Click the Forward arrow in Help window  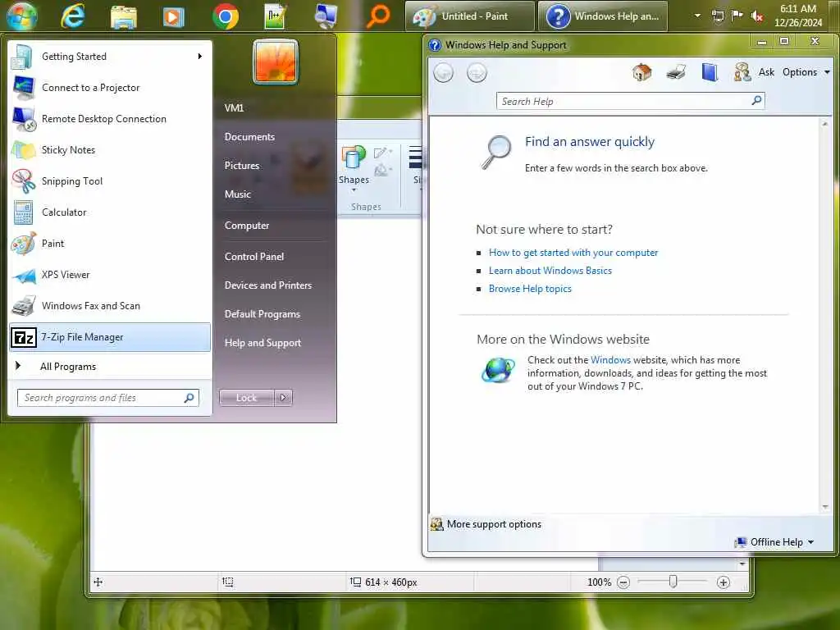477,72
